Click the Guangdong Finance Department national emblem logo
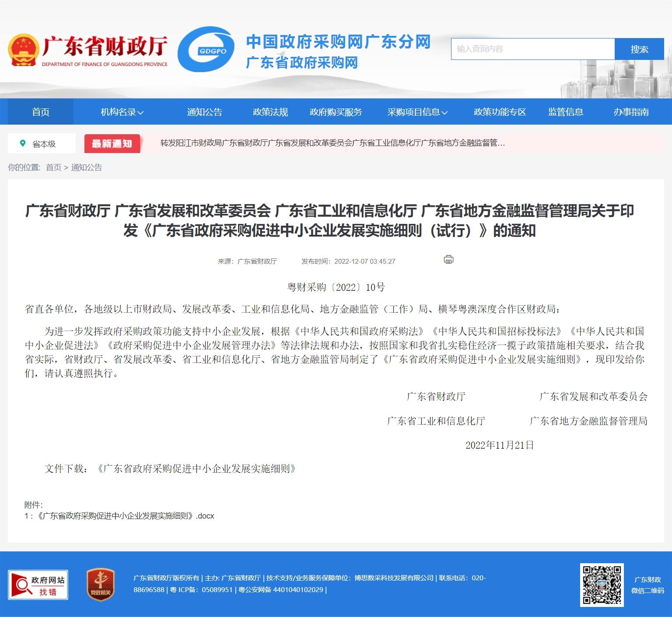 23,50
